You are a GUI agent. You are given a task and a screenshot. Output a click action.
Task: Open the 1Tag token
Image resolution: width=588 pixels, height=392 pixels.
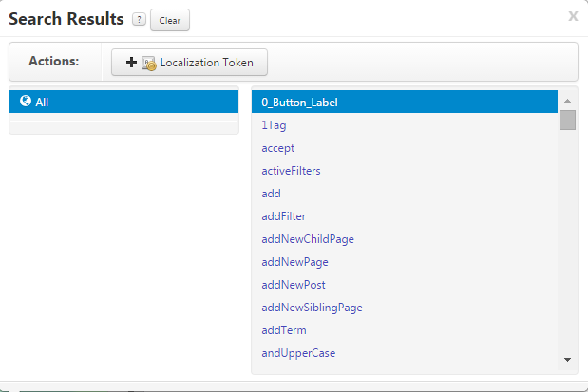[274, 125]
